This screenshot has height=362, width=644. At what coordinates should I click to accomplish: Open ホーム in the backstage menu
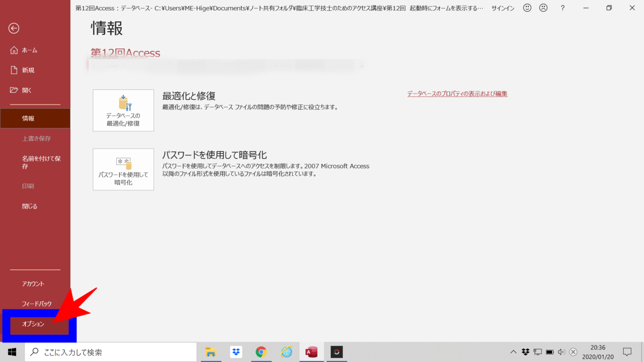[35, 50]
